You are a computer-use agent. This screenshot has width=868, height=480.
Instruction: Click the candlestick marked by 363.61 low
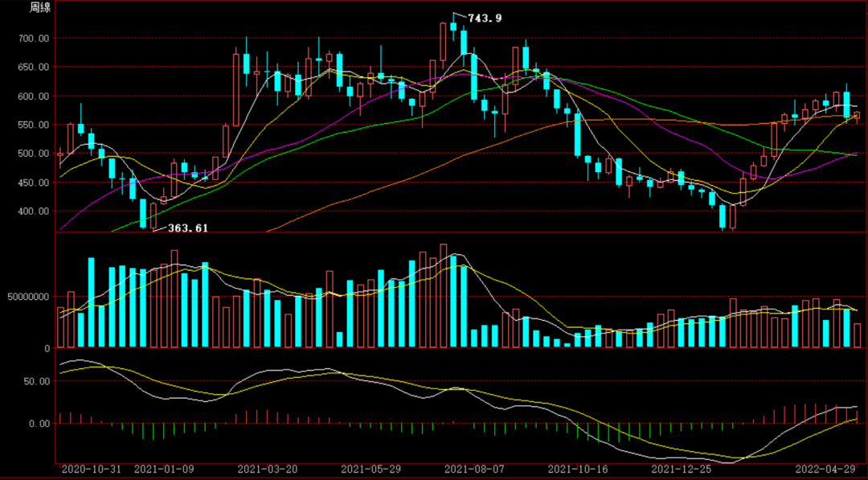tap(154, 216)
